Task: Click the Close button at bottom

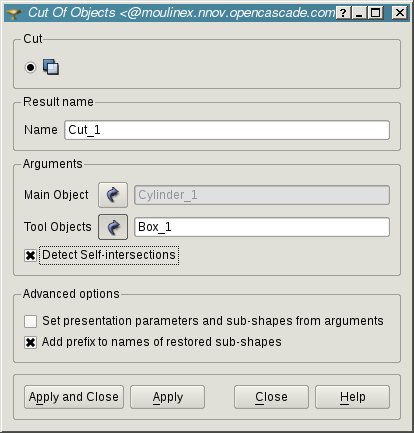Action: click(271, 397)
